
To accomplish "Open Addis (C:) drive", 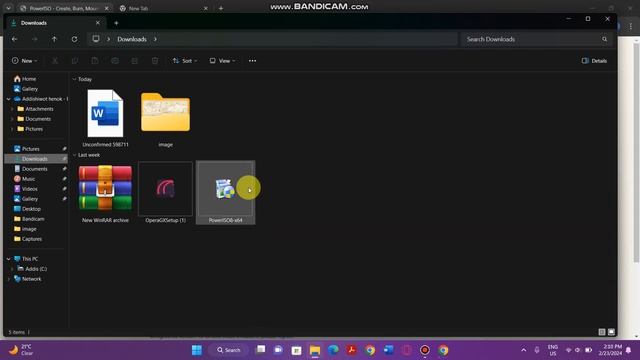I will pyautogui.click(x=36, y=269).
